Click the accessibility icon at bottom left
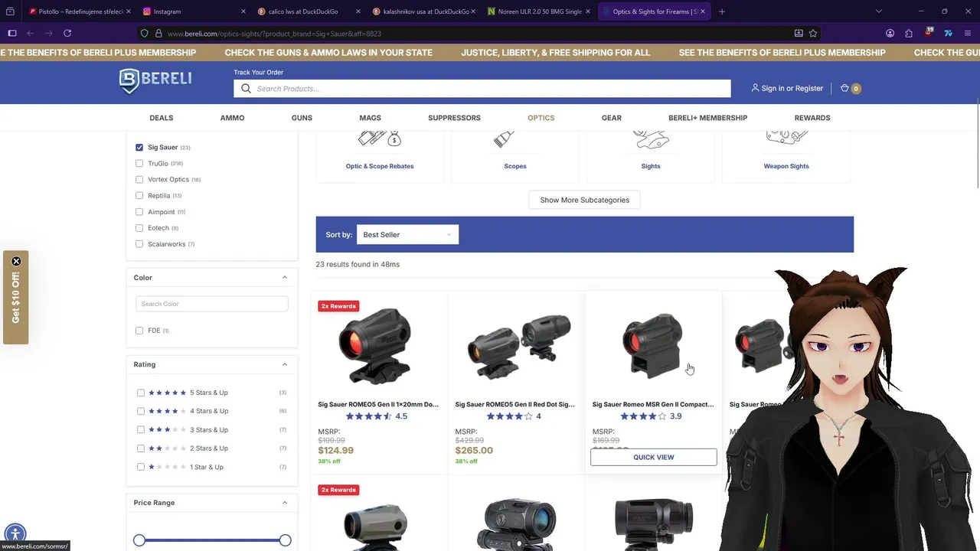 point(15,533)
